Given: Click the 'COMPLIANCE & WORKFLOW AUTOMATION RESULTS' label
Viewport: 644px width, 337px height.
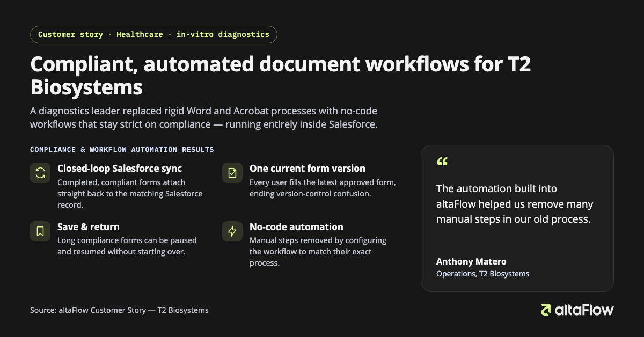Looking at the screenshot, I should coord(122,150).
